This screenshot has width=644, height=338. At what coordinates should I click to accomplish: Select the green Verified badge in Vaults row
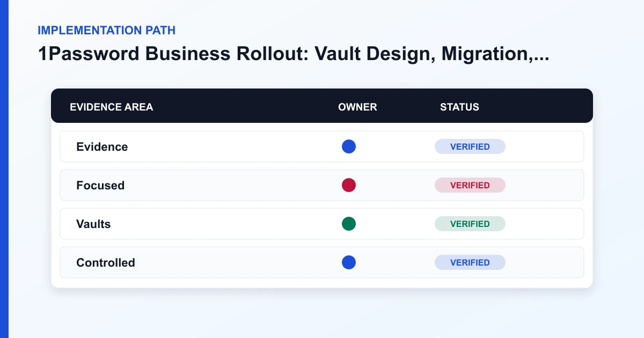click(x=470, y=224)
